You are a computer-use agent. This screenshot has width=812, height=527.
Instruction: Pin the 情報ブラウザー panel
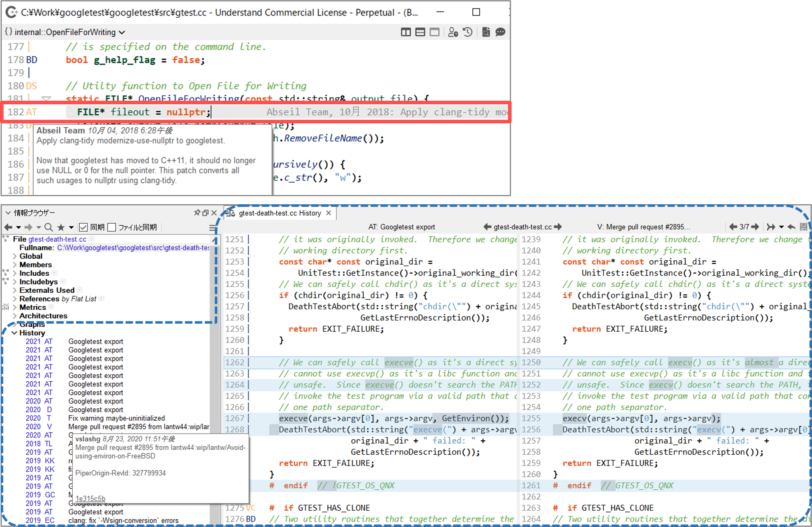(x=197, y=213)
